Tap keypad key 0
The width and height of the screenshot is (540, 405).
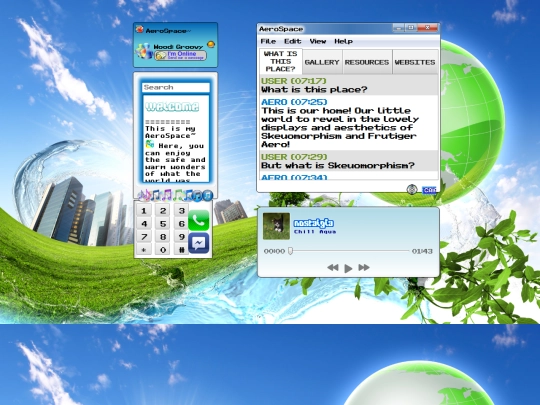tap(163, 250)
